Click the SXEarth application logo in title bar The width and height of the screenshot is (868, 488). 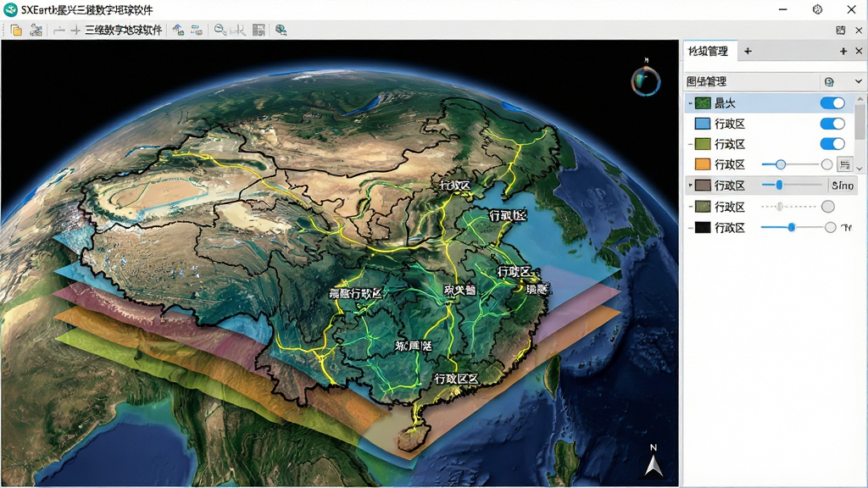click(10, 9)
